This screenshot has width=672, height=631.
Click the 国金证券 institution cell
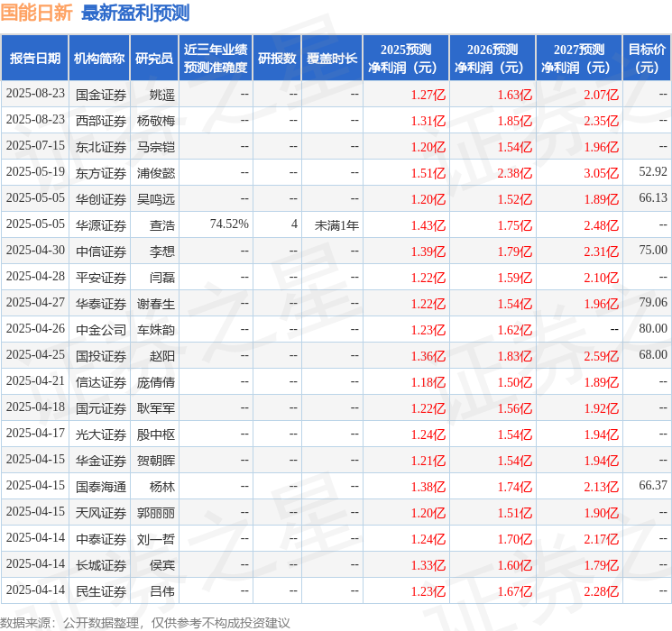point(101,95)
